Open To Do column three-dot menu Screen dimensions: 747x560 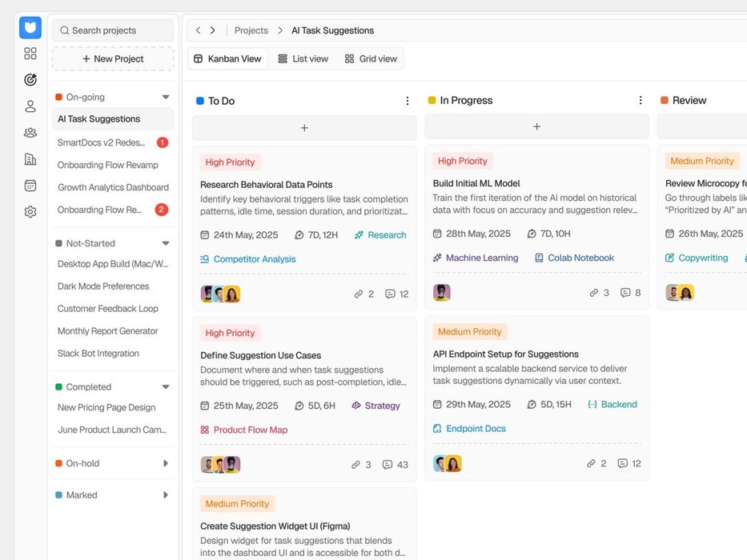(407, 101)
